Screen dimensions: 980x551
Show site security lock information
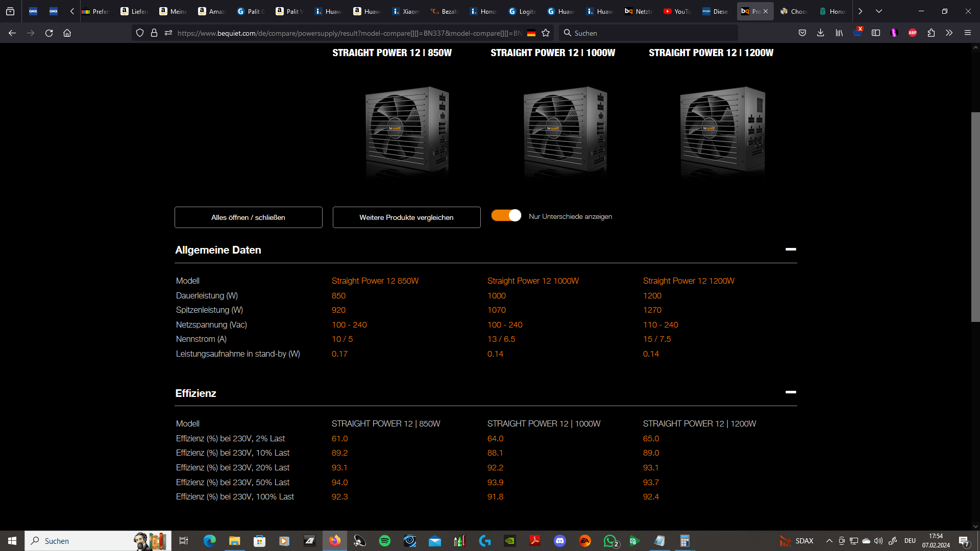click(x=154, y=33)
